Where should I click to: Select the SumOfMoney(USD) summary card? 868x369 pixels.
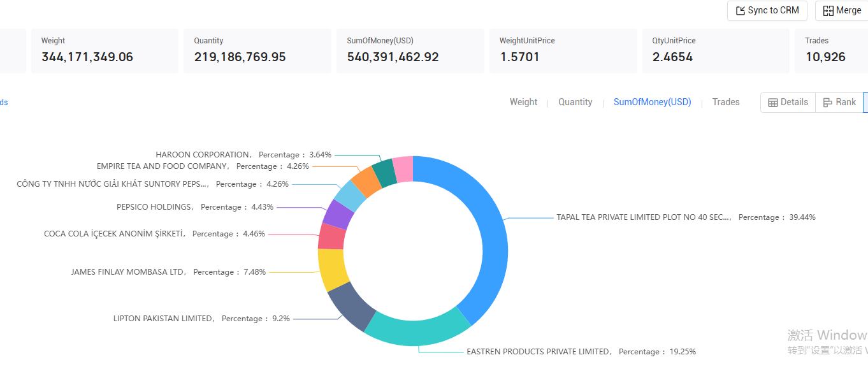[410, 50]
